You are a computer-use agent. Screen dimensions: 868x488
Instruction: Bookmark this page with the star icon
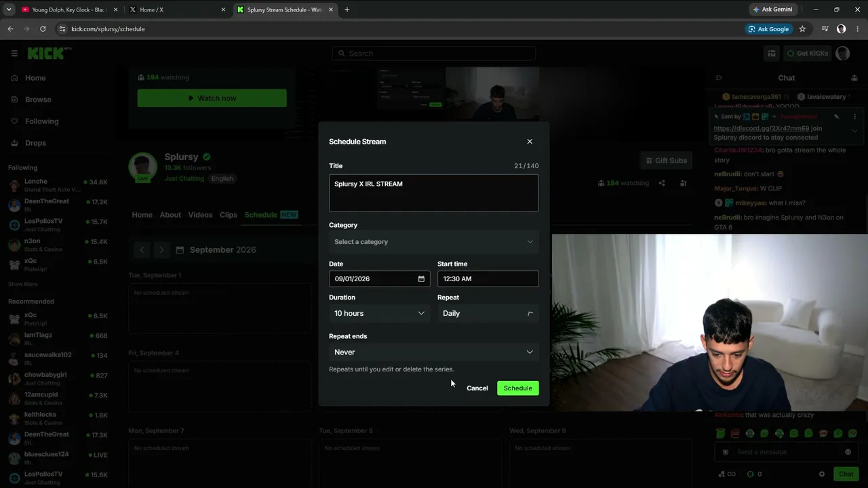click(x=802, y=29)
